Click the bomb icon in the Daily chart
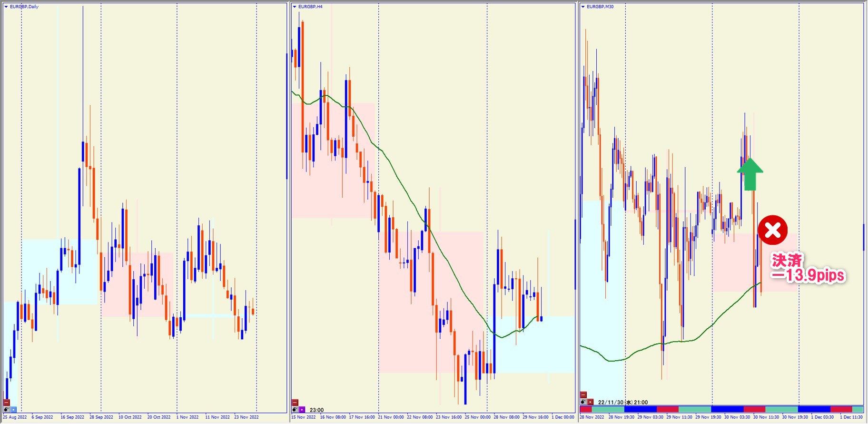Image resolution: width=868 pixels, height=424 pixels. pyautogui.click(x=7, y=409)
